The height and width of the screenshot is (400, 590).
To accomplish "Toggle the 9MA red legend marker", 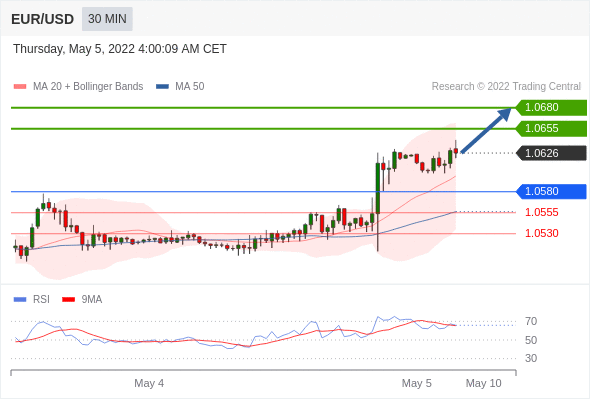I will click(68, 300).
